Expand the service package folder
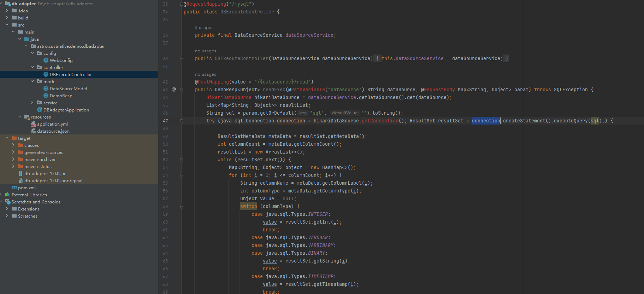Screen dimensions: 644x294 [x=32, y=103]
